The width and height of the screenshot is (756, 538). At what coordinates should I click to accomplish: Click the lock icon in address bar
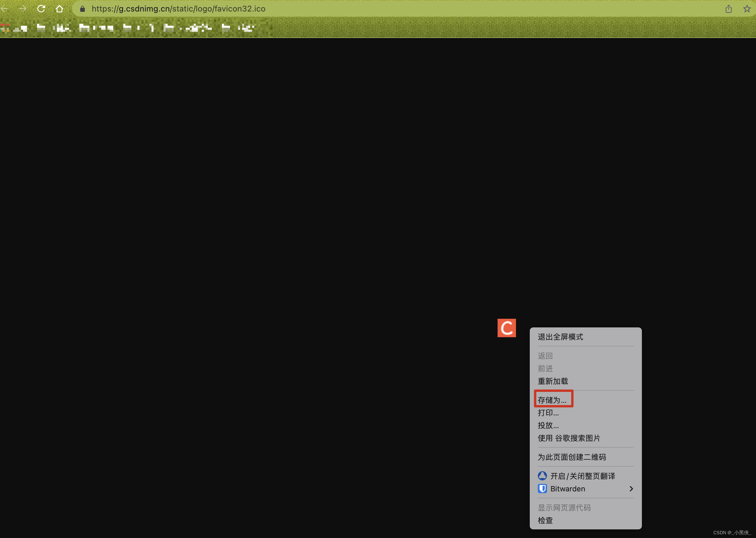83,9
